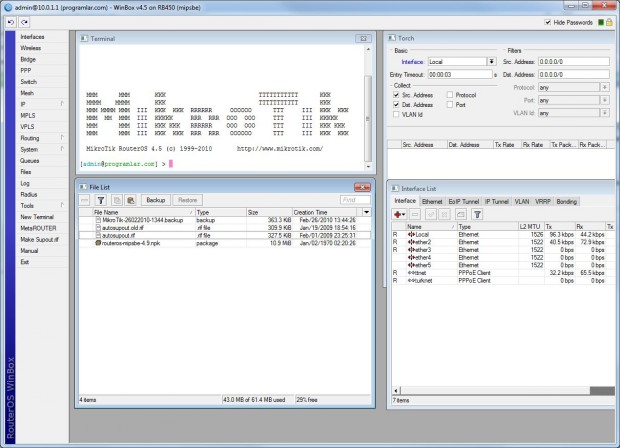
Task: Click the green status indicator next to the padlock
Action: point(601,23)
